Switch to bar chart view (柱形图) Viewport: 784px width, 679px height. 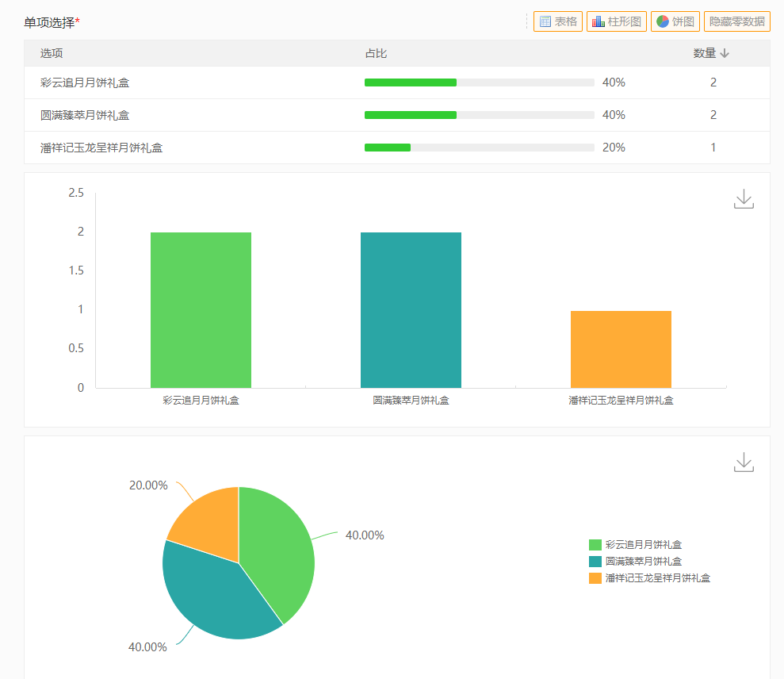click(617, 21)
